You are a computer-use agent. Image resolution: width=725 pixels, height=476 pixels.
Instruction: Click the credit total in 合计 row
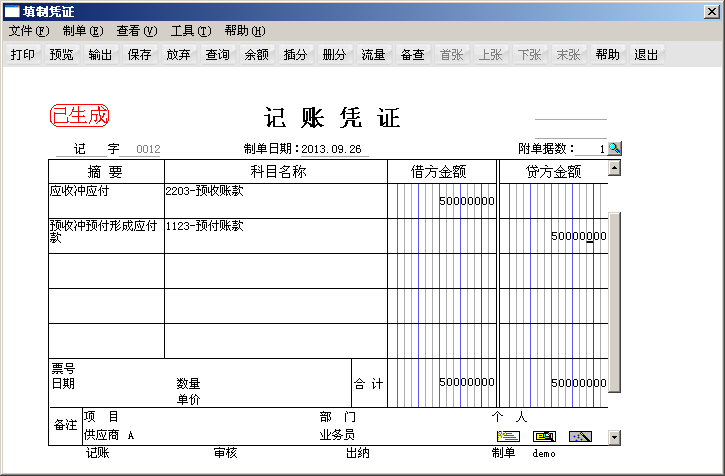578,383
